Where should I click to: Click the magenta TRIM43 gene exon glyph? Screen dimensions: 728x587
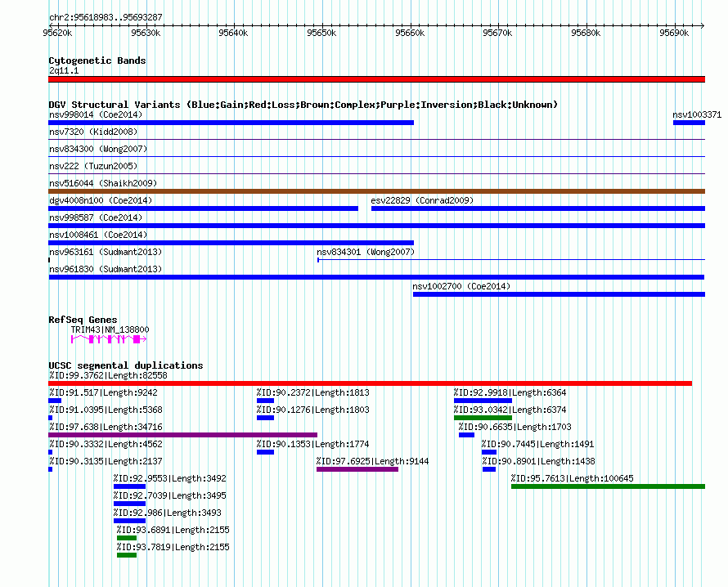click(x=109, y=339)
